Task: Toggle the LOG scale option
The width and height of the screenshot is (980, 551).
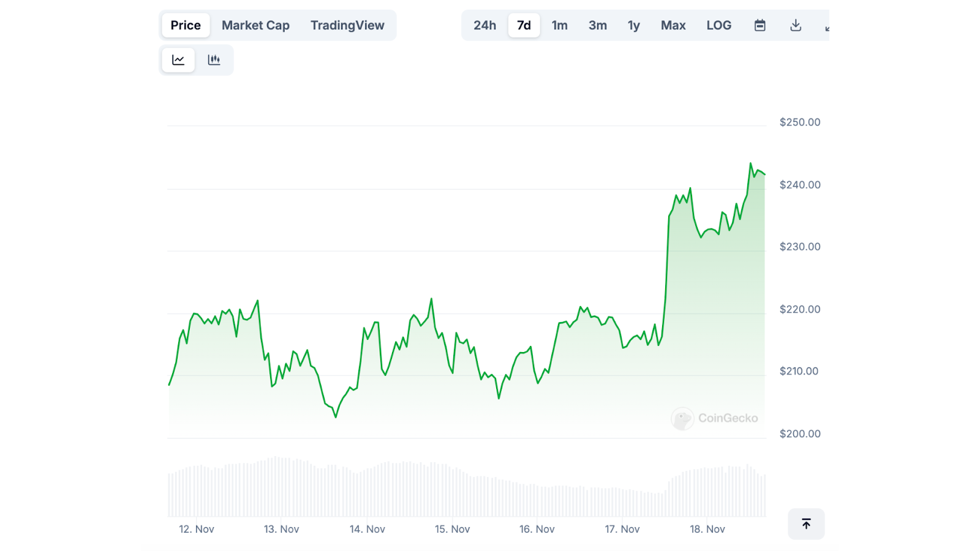Action: point(719,25)
